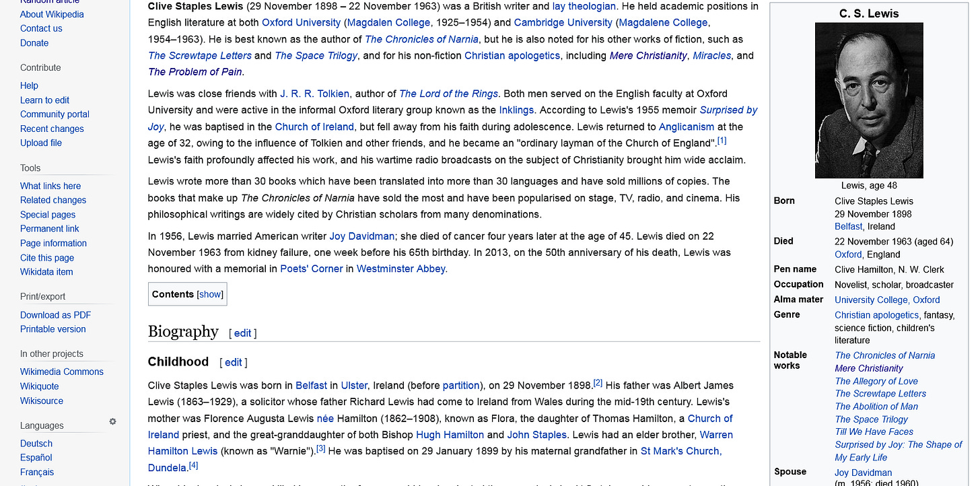This screenshot has height=486, width=980.
Task: Open The Abolition of Man infobox link
Action: tap(876, 407)
